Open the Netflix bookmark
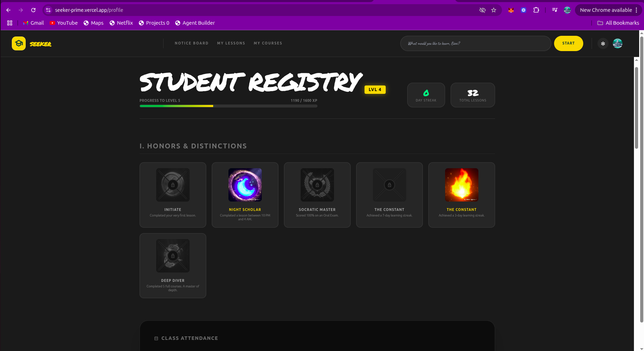Image resolution: width=644 pixels, height=351 pixels. (121, 23)
